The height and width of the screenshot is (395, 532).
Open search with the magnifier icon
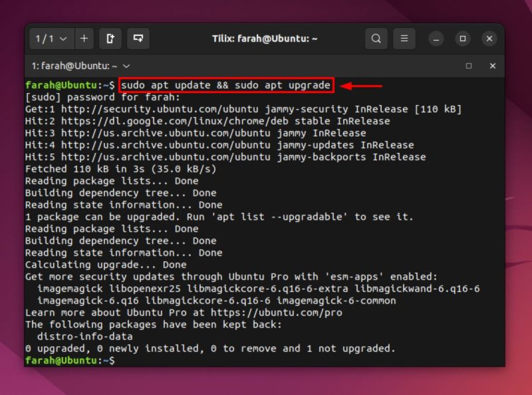pyautogui.click(x=376, y=39)
